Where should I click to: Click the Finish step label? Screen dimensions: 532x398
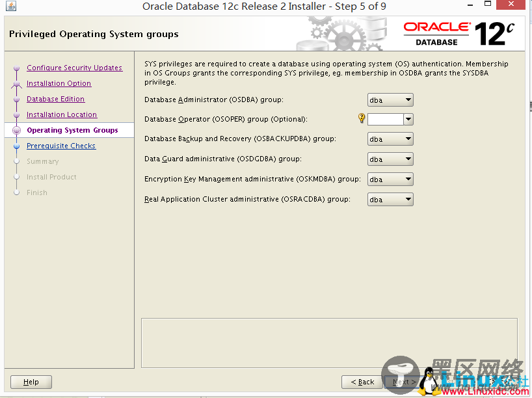point(37,192)
